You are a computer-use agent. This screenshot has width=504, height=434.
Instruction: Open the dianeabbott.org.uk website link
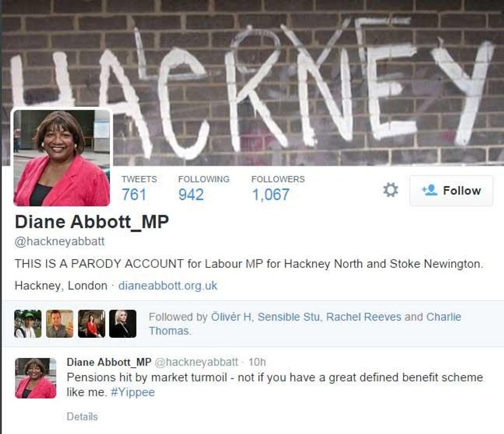point(168,285)
